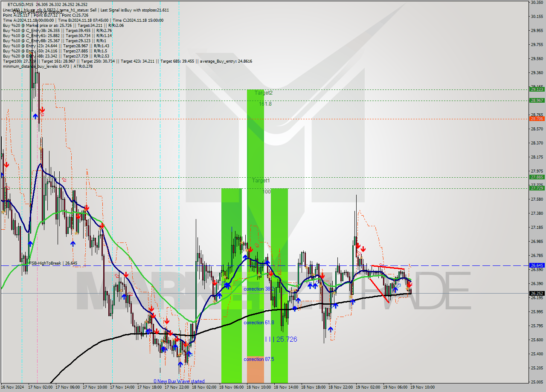The height and width of the screenshot is (392, 546).
Task: Click '19 Nov 10:00' on the time axis
Action: tap(423, 387)
